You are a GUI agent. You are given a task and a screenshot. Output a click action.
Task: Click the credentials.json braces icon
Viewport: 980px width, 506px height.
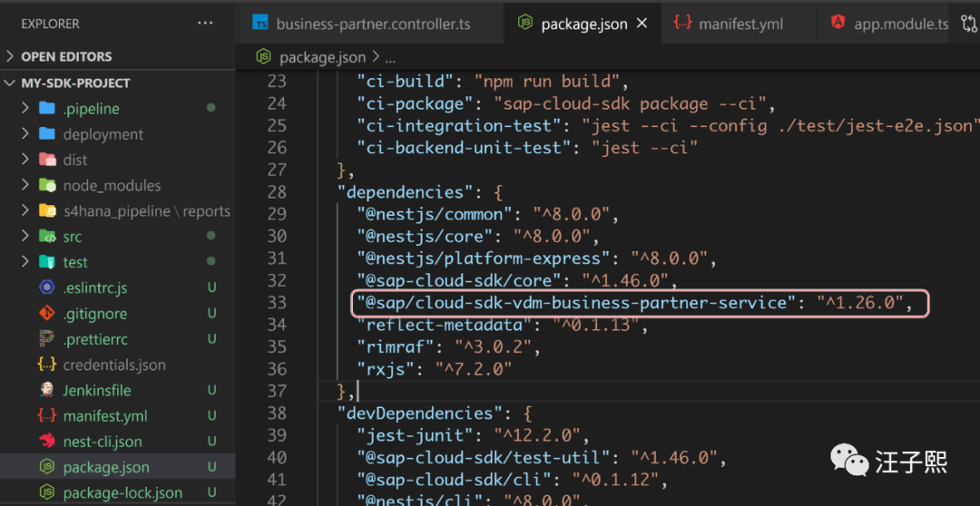click(47, 365)
